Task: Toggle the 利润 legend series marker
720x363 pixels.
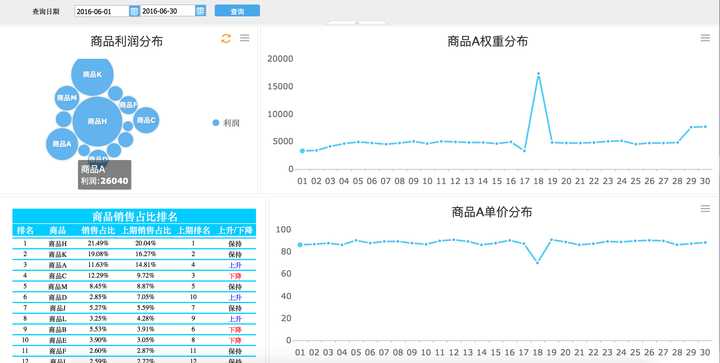Action: (x=216, y=123)
